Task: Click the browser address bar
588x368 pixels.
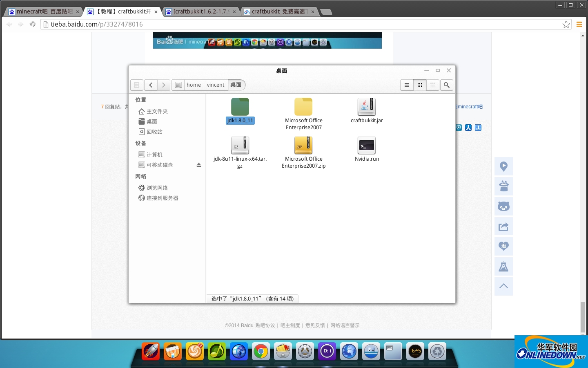Action: (163, 24)
